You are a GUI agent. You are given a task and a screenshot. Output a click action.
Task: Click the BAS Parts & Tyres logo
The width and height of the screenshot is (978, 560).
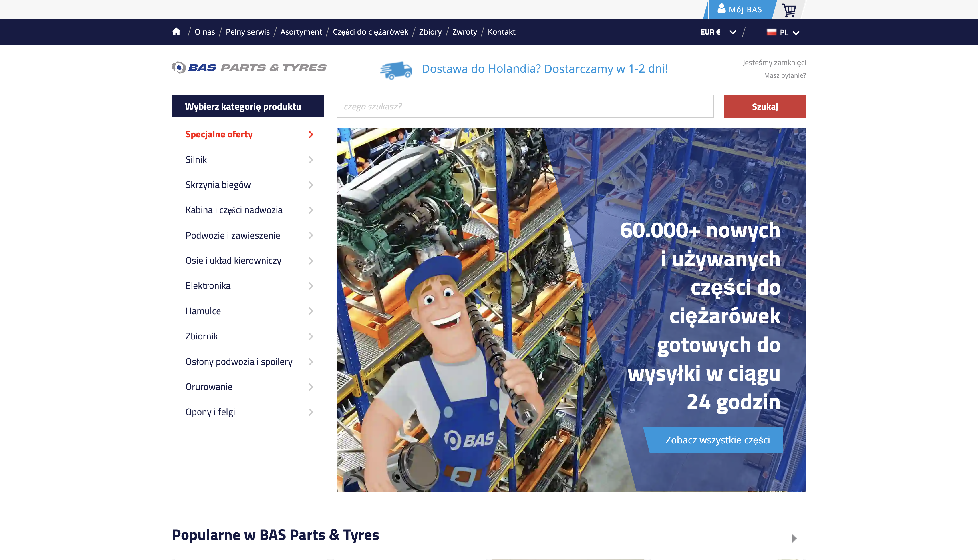pyautogui.click(x=249, y=68)
